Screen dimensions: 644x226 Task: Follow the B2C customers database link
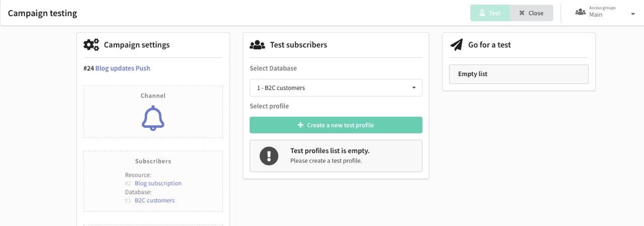154,200
